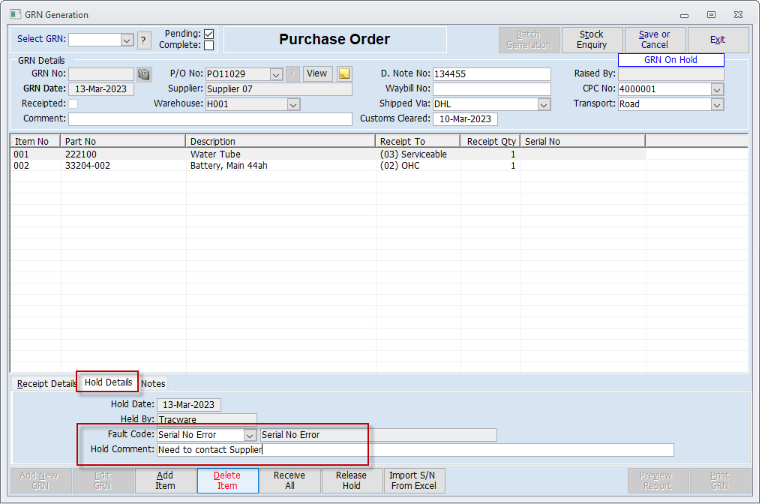
Task: Expand the P/O No dropdown list
Action: click(x=276, y=74)
